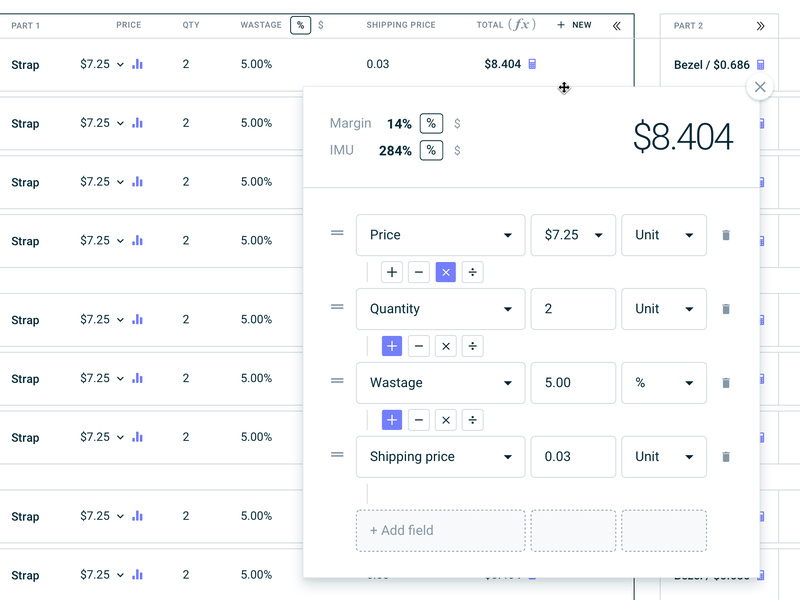Select multiply operator below Quantity row
This screenshot has width=800, height=600.
click(446, 346)
